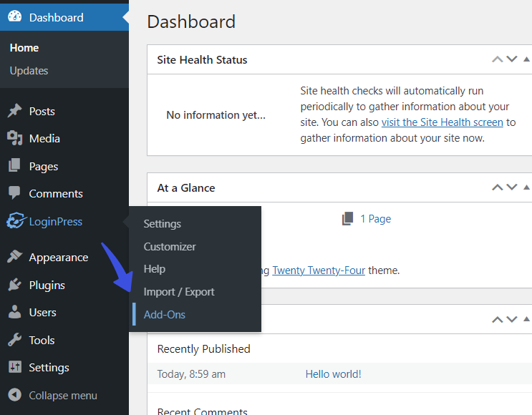Open the Posts menu
Image resolution: width=532 pixels, height=415 pixels.
pyautogui.click(x=64, y=111)
